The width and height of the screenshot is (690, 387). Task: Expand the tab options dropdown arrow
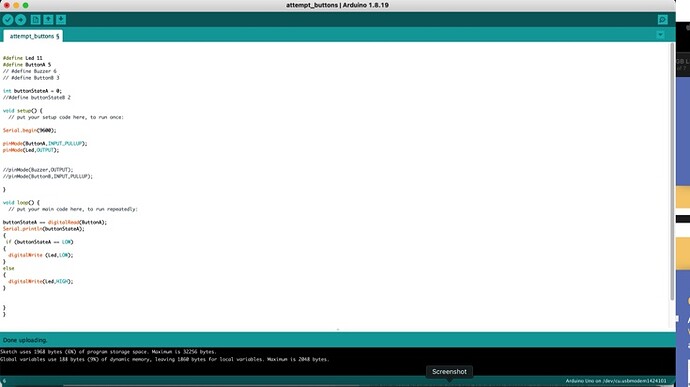tap(661, 35)
